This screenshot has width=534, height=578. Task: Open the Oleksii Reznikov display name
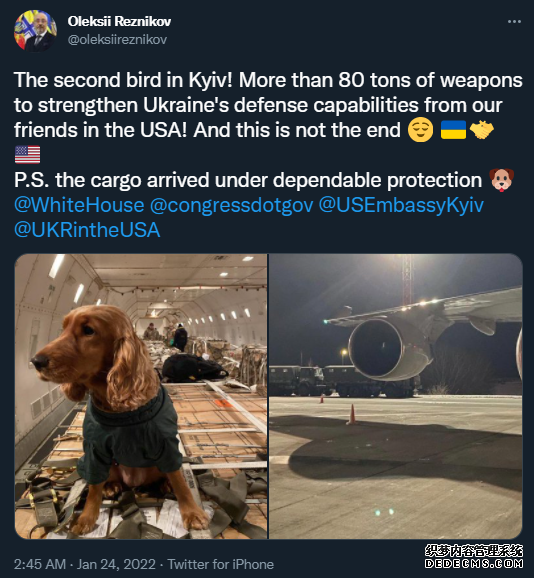coord(119,21)
